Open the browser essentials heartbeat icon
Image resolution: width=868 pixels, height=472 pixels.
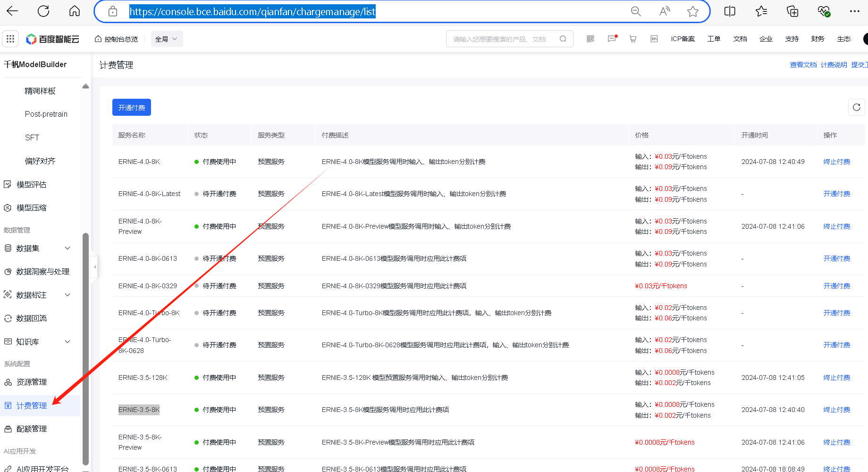pyautogui.click(x=824, y=11)
